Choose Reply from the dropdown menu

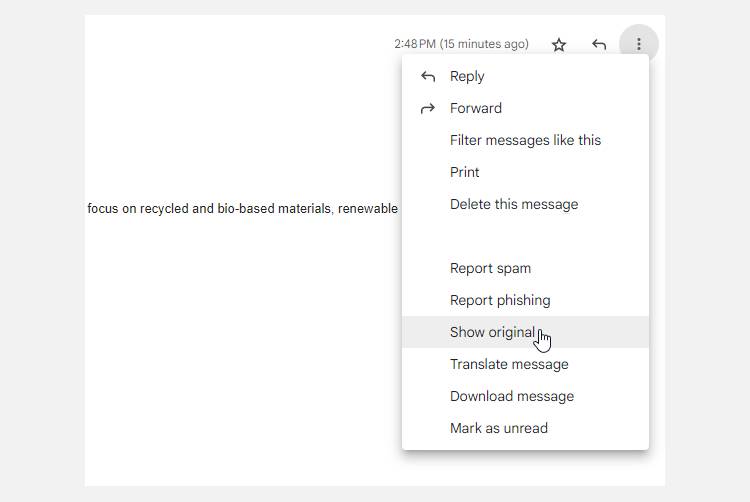click(467, 76)
